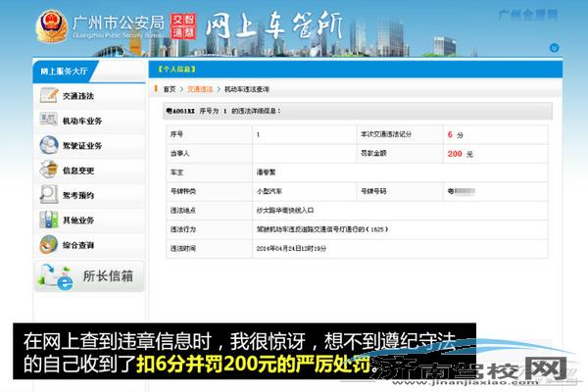
Task: Click 机动车违法查询 in the breadcrumb
Action: (248, 88)
